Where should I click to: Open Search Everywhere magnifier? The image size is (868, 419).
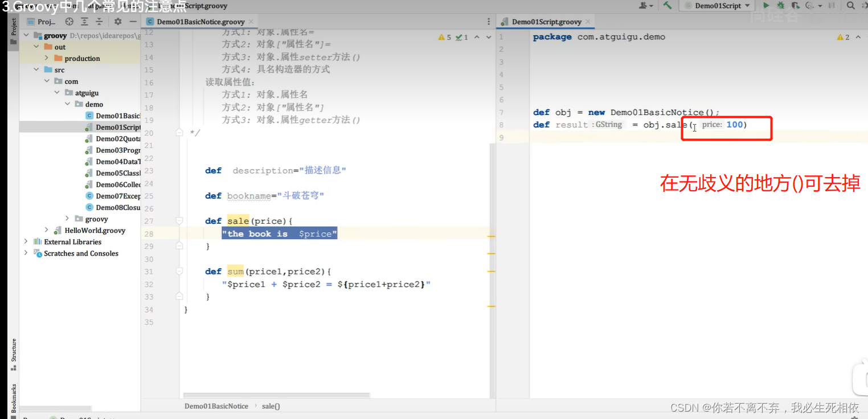tap(851, 6)
